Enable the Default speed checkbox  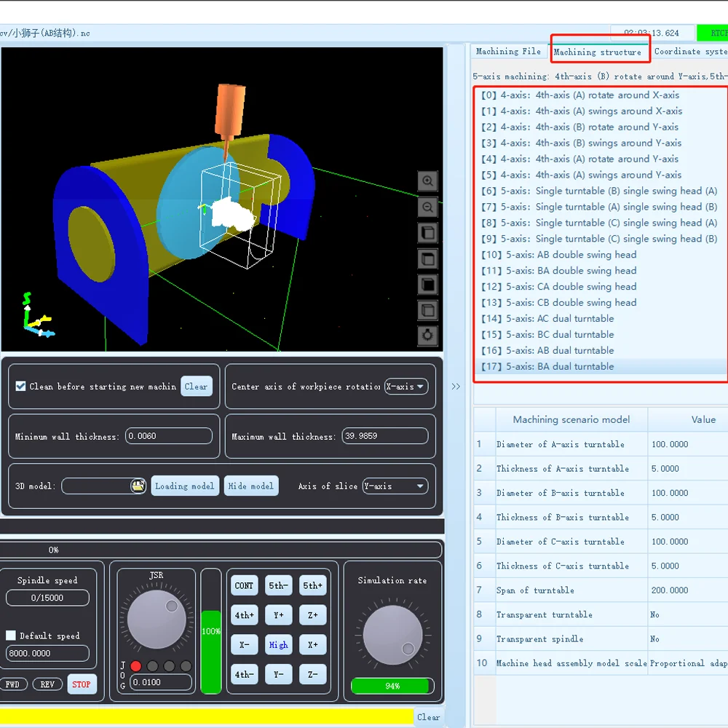point(11,636)
